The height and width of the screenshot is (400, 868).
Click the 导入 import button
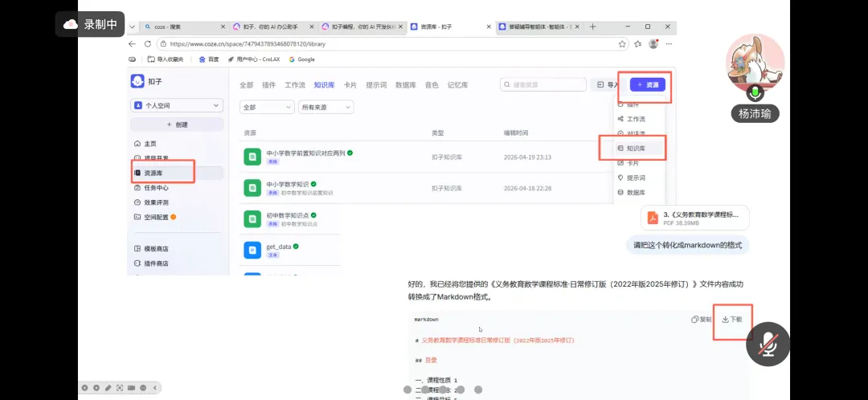pos(608,84)
